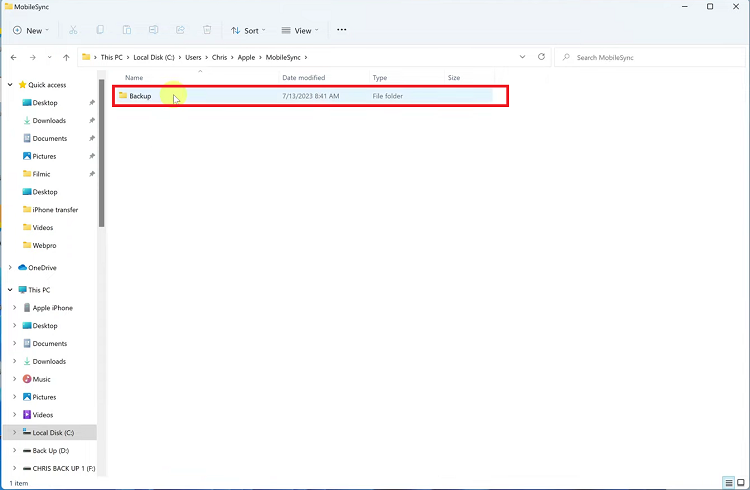The image size is (750, 490).
Task: Click the Share icon in toolbar
Action: (180, 30)
